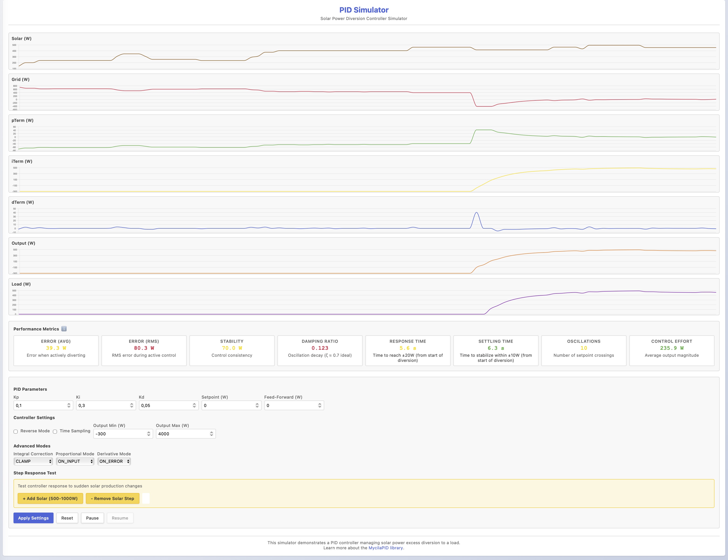Open the Proportional Mode dropdown
Viewport: 728px width, 560px height.
pyautogui.click(x=75, y=461)
